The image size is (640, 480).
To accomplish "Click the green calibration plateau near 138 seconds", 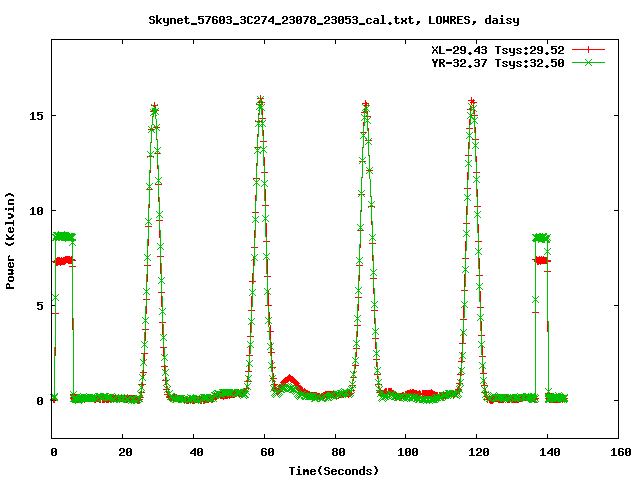I will (x=542, y=238).
